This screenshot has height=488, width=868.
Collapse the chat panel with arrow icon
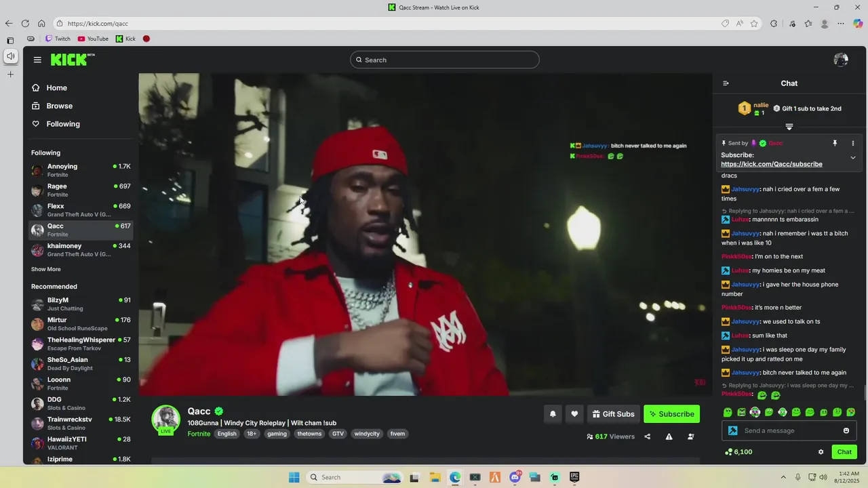(x=726, y=83)
